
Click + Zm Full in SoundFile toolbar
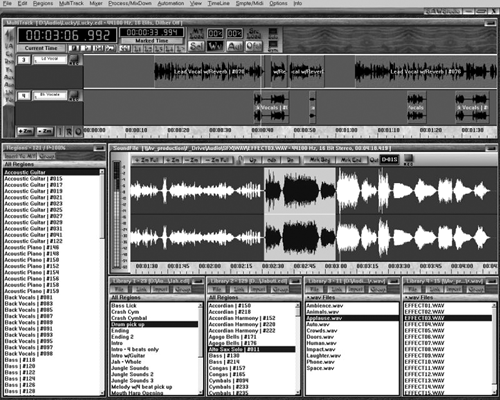147,160
